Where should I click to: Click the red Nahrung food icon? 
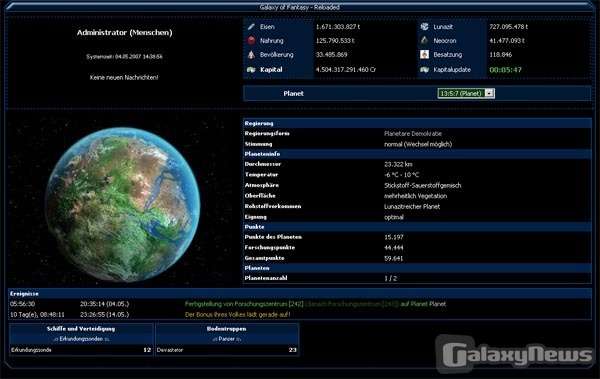(251, 40)
